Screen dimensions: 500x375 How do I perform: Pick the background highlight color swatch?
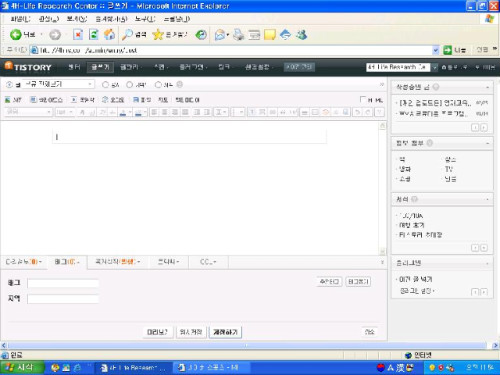138,112
